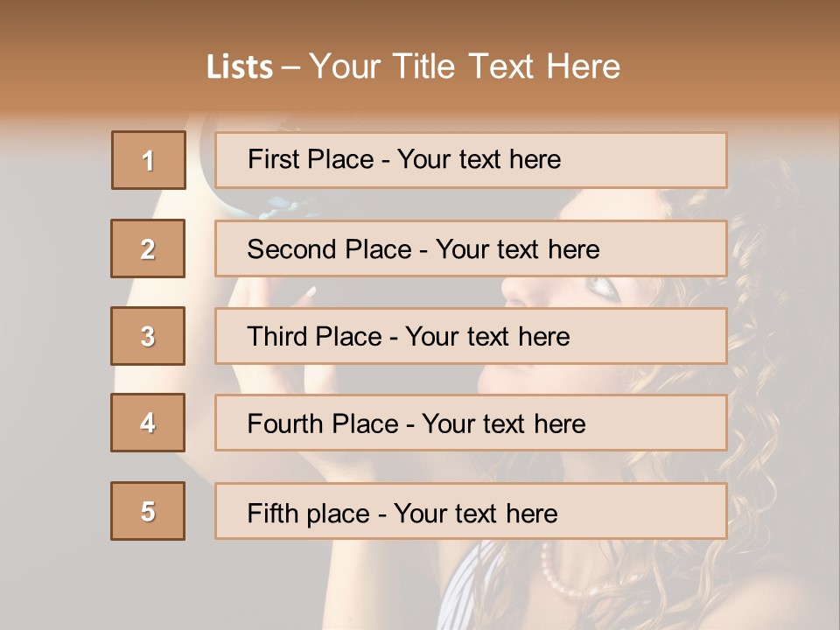Click the "Fifth place" text box
Viewport: 840px width, 630px height.
point(471,511)
